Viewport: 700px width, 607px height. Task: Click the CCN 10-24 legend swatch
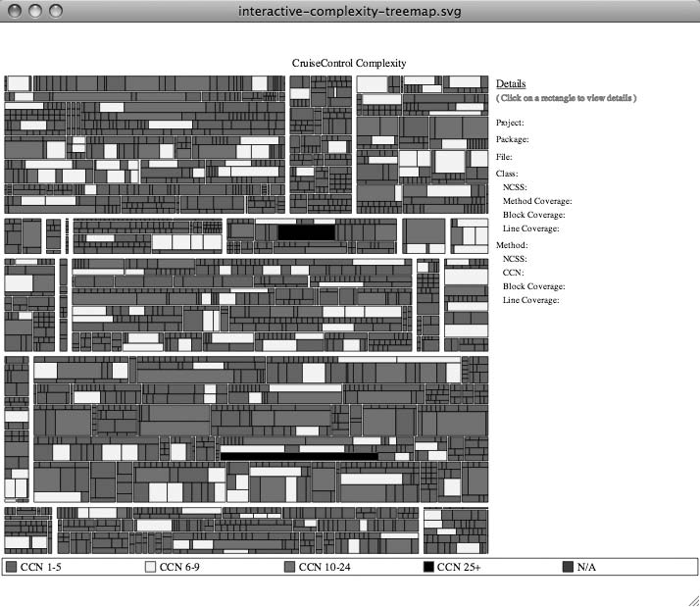pos(289,567)
